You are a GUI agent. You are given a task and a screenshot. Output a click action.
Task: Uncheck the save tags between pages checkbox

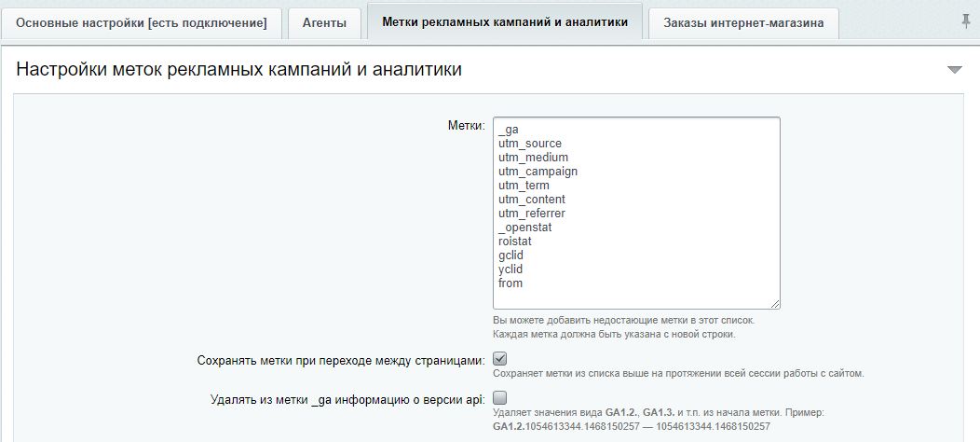pyautogui.click(x=499, y=359)
